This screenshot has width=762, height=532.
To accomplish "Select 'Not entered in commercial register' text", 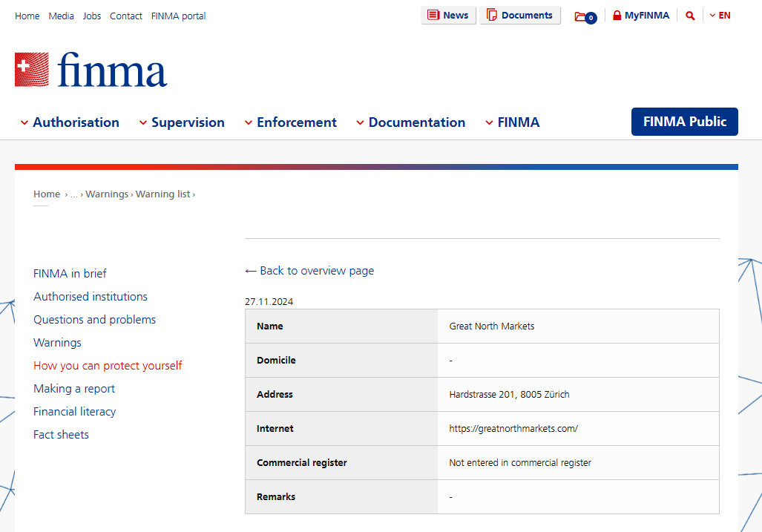I will pos(520,462).
